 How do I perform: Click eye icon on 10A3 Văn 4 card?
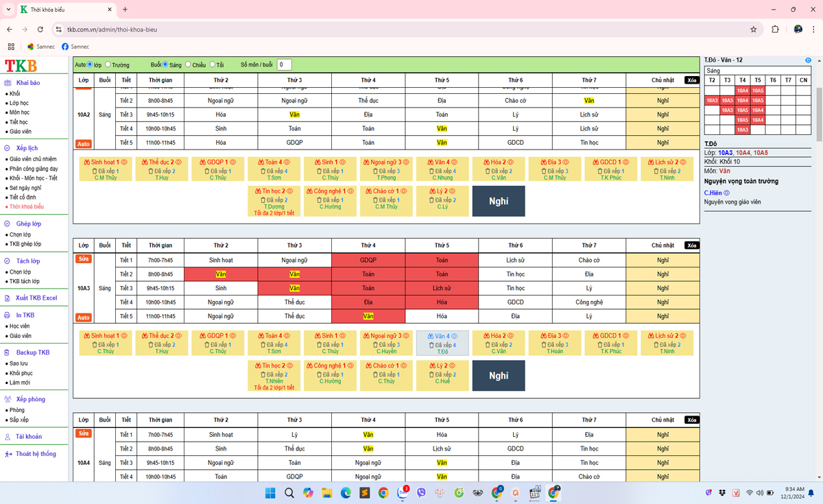click(x=455, y=336)
